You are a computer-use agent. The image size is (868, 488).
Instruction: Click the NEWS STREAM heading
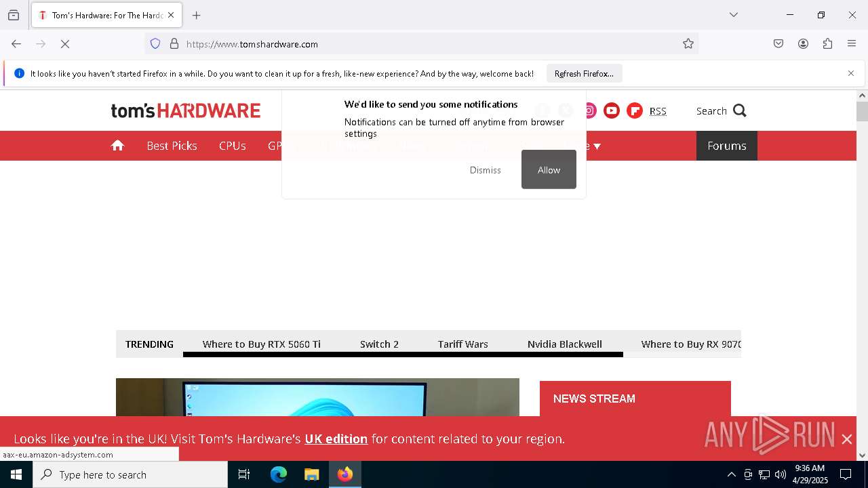click(594, 399)
